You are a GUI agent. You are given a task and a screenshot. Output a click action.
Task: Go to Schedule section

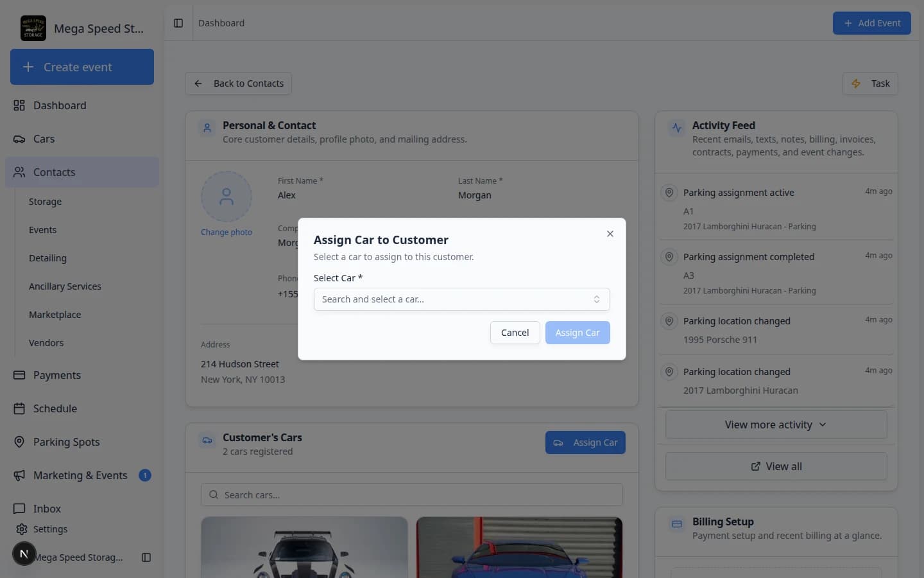click(82, 408)
